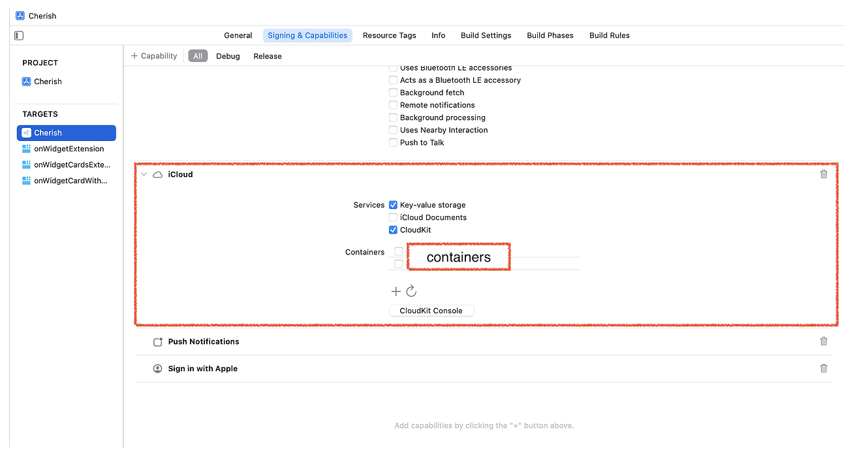Click the iCloud section title

click(181, 174)
